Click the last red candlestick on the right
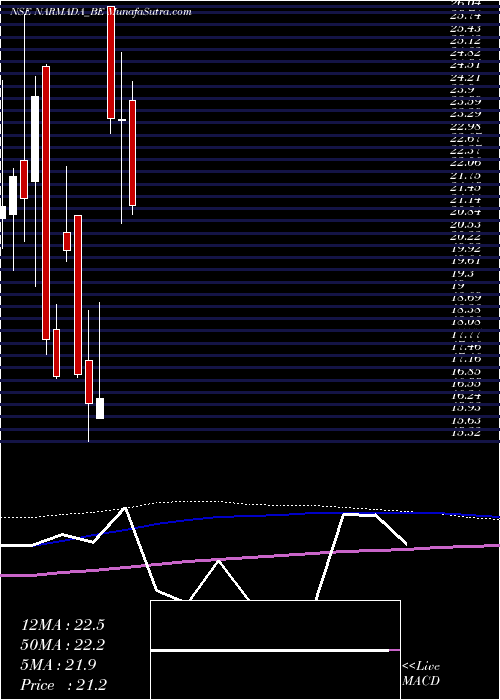This screenshot has width=500, height=700. (133, 153)
